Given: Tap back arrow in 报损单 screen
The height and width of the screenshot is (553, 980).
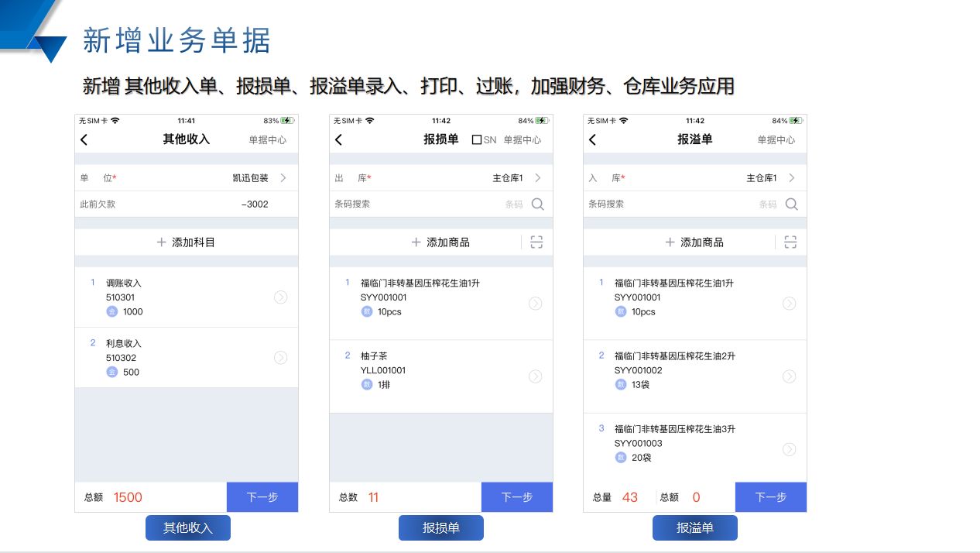Looking at the screenshot, I should (338, 140).
